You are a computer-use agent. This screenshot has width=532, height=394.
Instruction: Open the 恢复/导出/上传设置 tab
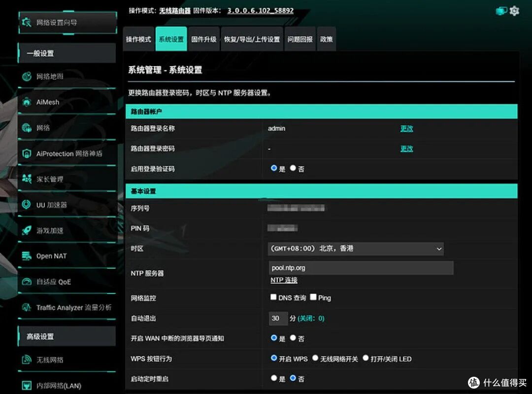pyautogui.click(x=252, y=39)
